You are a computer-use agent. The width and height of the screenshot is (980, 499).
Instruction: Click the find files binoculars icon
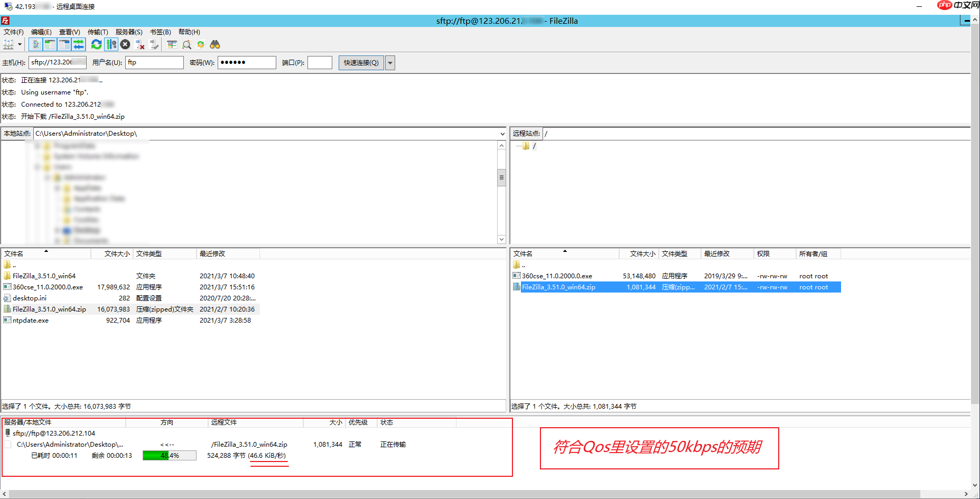[214, 44]
